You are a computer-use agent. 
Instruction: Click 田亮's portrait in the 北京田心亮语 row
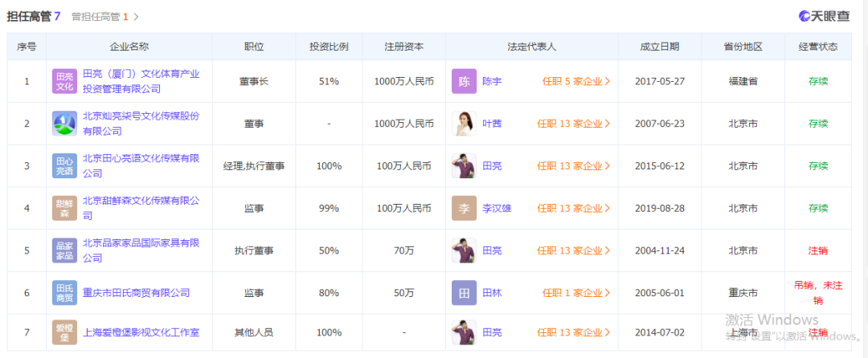(464, 165)
